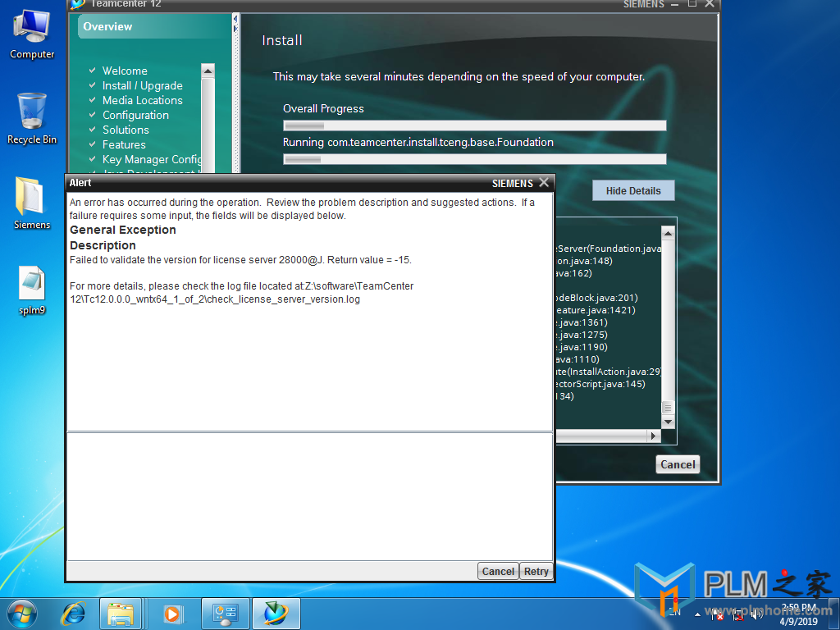Open the control panel taskbar item

(x=225, y=614)
